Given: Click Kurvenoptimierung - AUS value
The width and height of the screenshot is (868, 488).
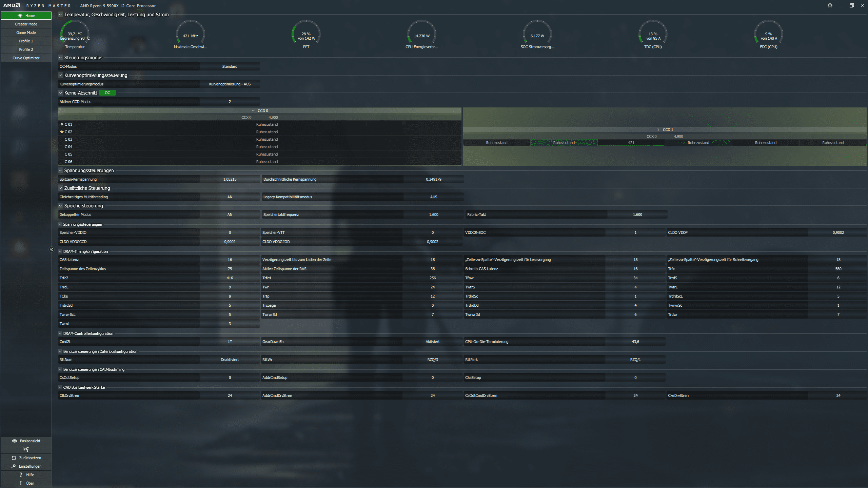Looking at the screenshot, I should (230, 84).
